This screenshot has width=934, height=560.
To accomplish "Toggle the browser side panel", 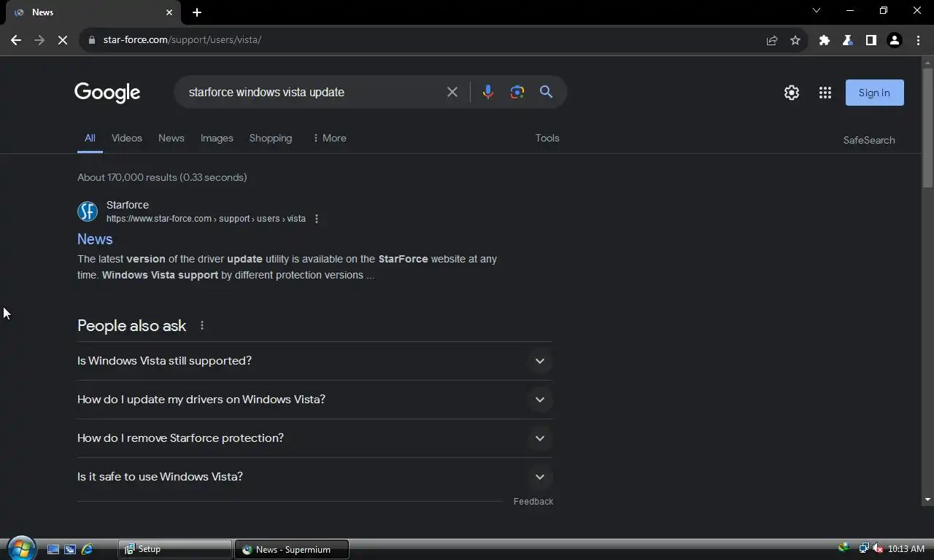I will coord(871,40).
